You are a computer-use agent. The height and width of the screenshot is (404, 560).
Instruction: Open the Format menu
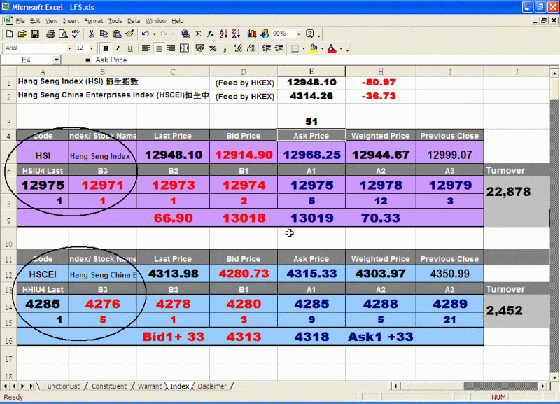tap(94, 21)
